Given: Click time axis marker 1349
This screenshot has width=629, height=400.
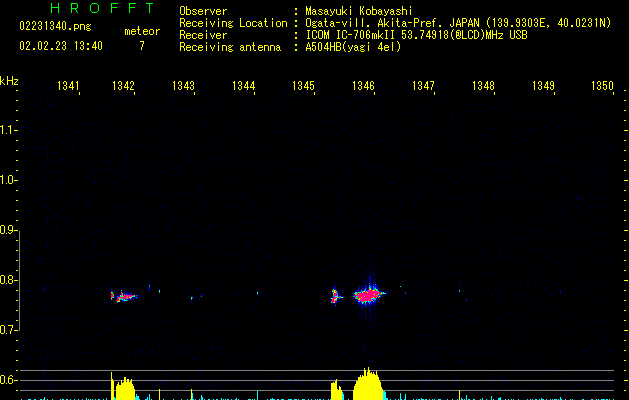Looking at the screenshot, I should point(543,86).
